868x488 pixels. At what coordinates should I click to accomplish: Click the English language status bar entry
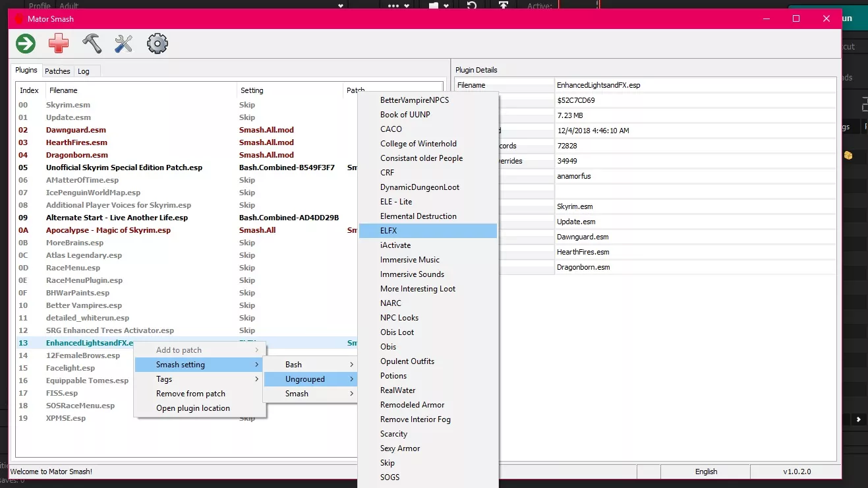point(706,472)
